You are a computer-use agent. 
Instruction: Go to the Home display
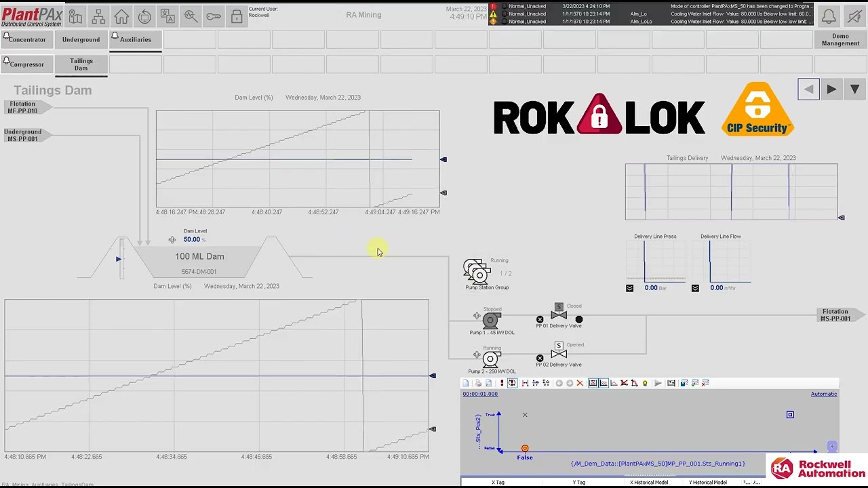tap(121, 17)
